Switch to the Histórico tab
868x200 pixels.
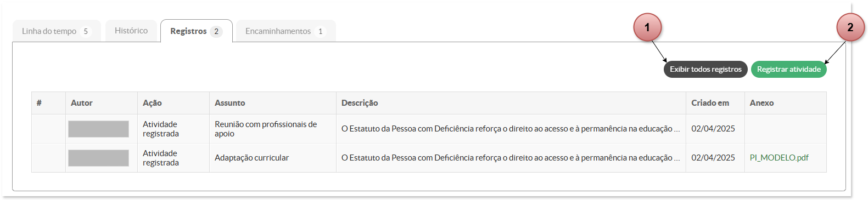coord(131,31)
